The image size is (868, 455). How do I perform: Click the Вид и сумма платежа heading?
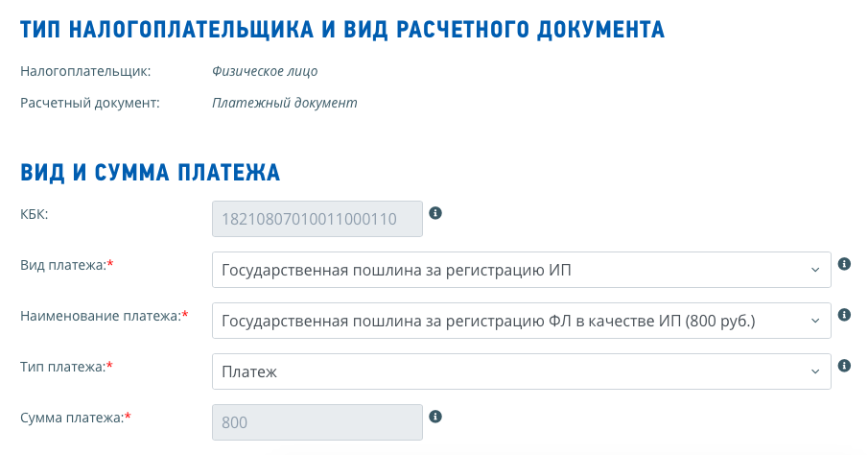coord(150,173)
